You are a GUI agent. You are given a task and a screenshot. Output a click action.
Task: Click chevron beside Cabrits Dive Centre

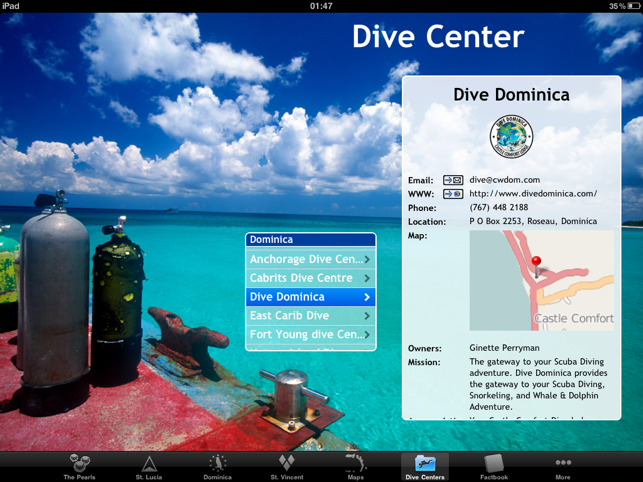click(x=367, y=278)
